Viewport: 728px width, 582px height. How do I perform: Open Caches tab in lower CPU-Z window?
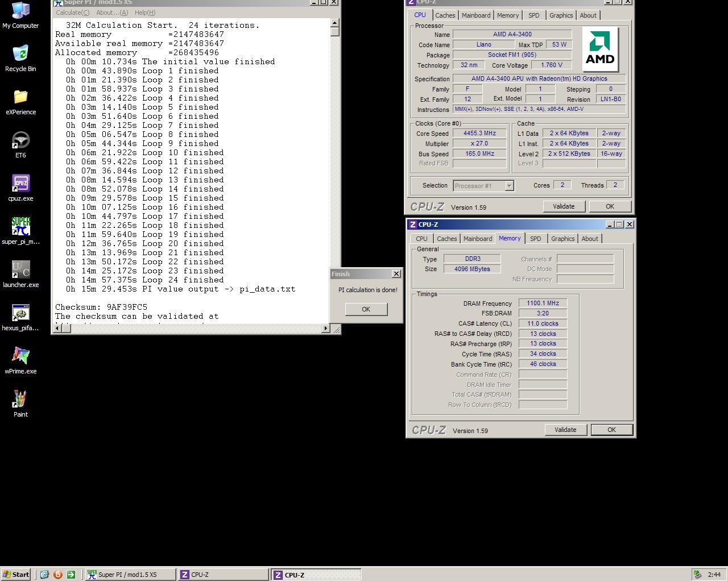pos(446,239)
